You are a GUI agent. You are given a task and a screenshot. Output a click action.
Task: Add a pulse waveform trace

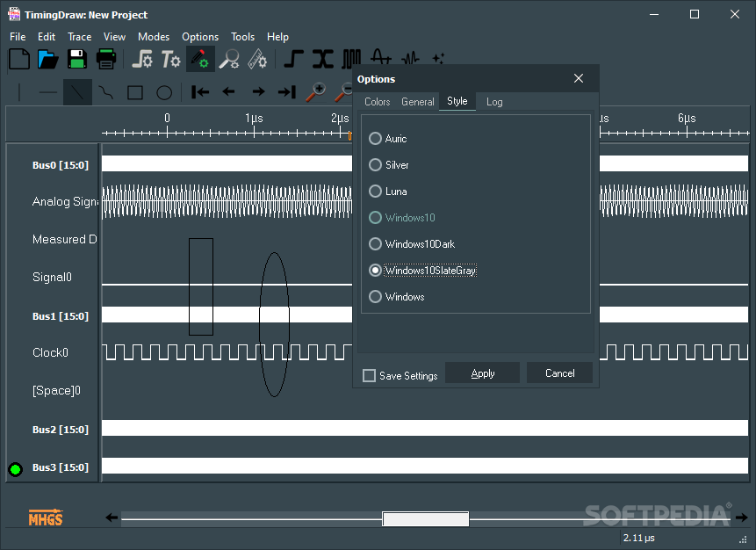click(410, 58)
